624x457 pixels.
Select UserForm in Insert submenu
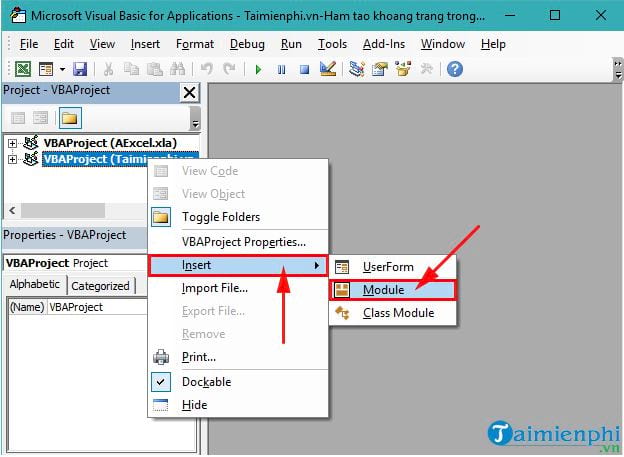392,267
